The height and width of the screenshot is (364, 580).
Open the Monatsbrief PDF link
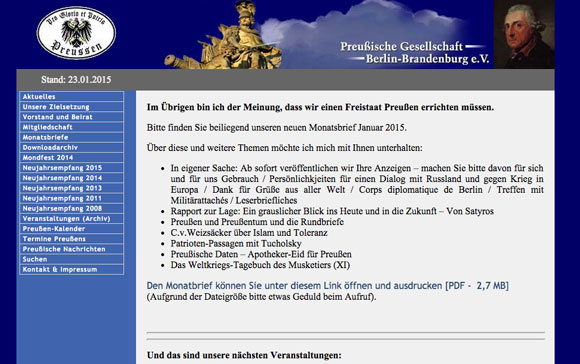[328, 286]
